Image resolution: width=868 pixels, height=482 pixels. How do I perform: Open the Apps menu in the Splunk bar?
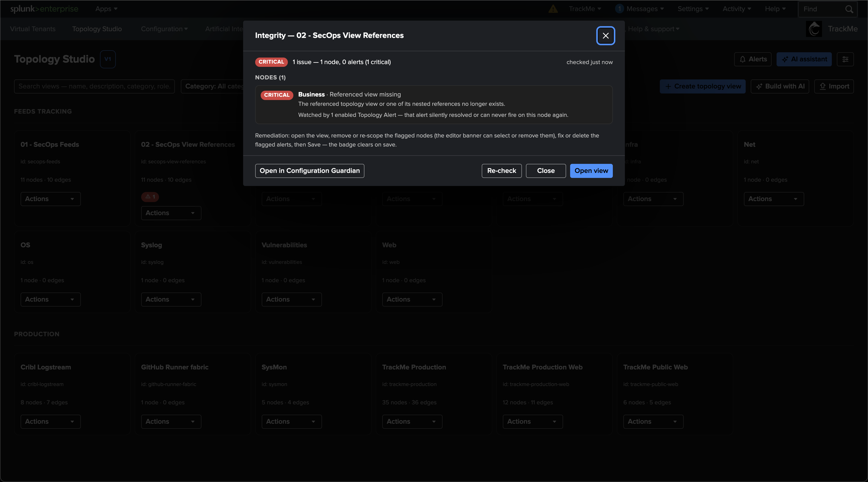click(106, 9)
